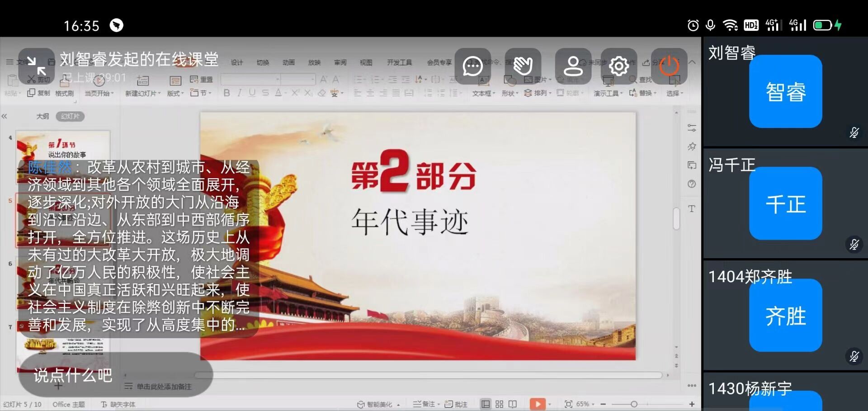868x411 pixels.
Task: Click the fit-to-window icon beside 65%
Action: point(568,404)
